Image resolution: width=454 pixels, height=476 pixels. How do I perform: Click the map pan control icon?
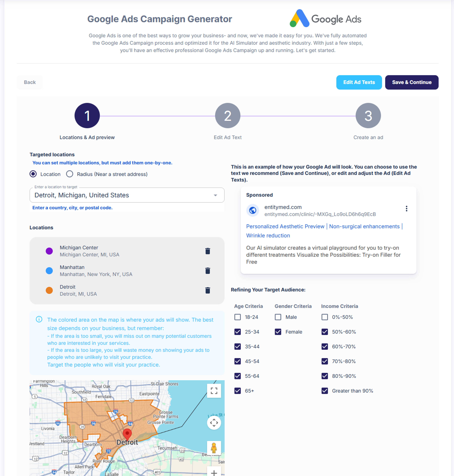click(214, 423)
